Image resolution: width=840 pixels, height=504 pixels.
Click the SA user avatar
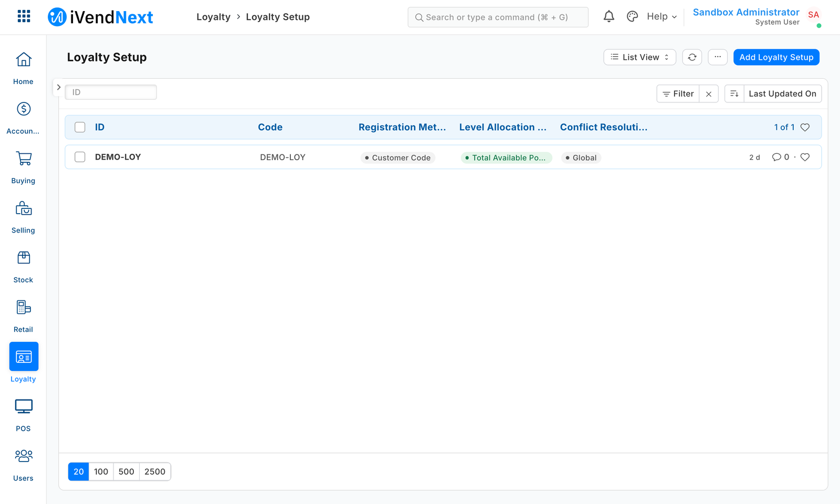(814, 15)
